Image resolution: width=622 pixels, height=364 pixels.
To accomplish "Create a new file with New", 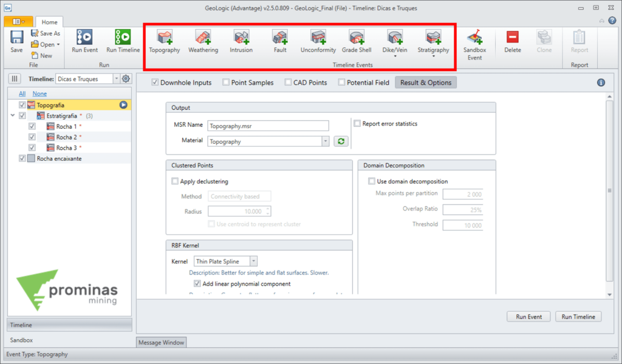I will point(42,55).
